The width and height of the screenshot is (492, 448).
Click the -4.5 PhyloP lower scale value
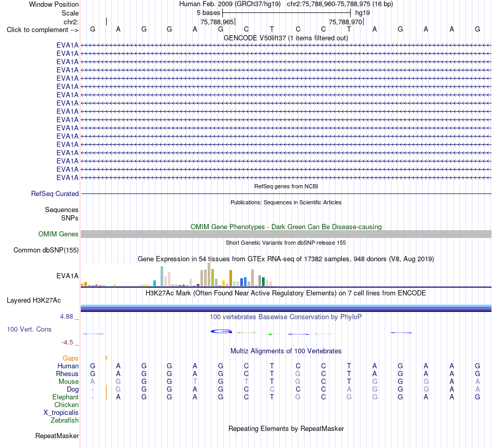[67, 342]
